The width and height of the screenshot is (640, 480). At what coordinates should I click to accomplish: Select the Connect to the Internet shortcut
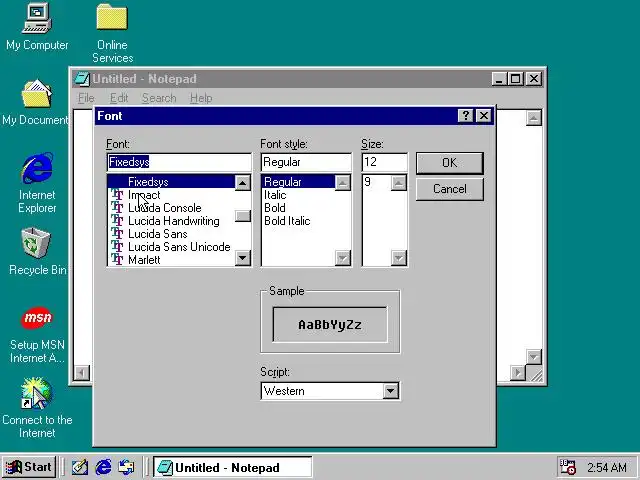click(37, 407)
